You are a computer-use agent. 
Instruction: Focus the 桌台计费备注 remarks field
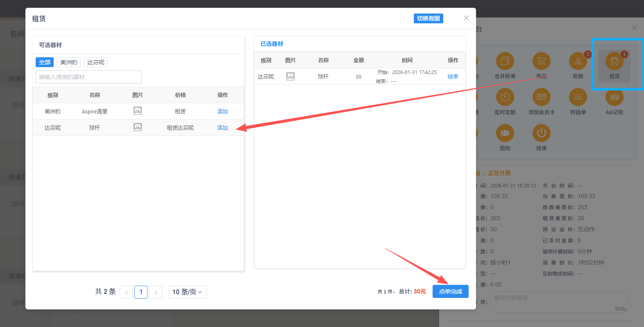click(559, 302)
